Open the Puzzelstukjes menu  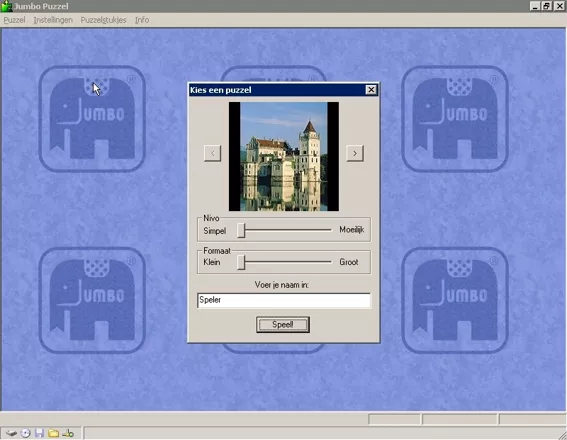click(x=103, y=20)
